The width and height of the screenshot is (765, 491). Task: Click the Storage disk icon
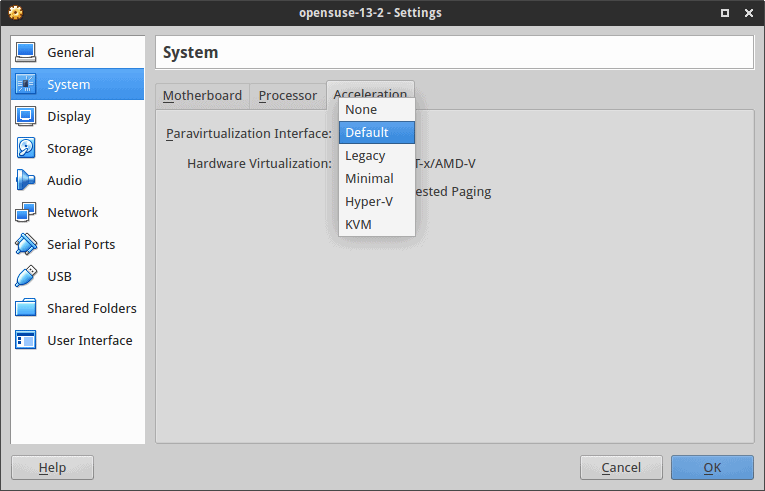tap(26, 148)
